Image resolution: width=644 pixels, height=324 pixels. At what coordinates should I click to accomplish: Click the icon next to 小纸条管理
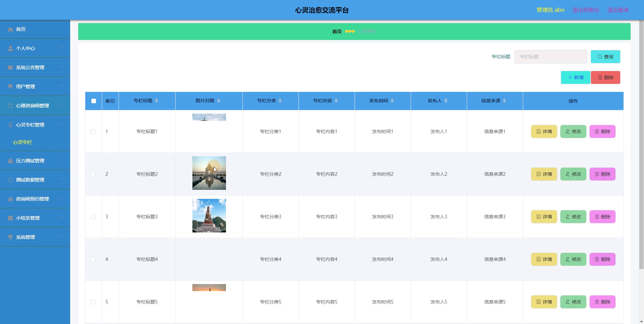pyautogui.click(x=10, y=218)
